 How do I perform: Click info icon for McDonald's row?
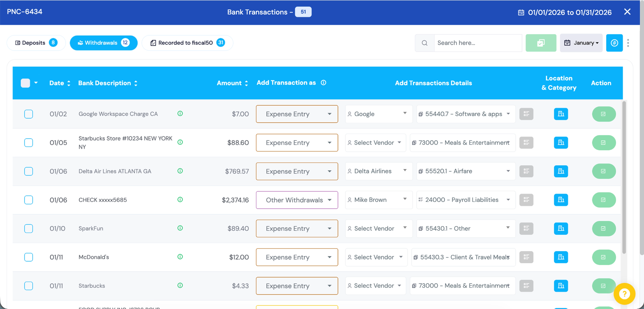pos(180,257)
